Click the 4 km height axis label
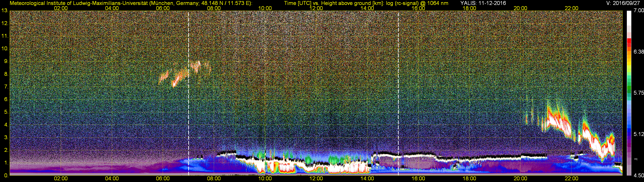Viewport: 644px width, 182px height. [6, 125]
